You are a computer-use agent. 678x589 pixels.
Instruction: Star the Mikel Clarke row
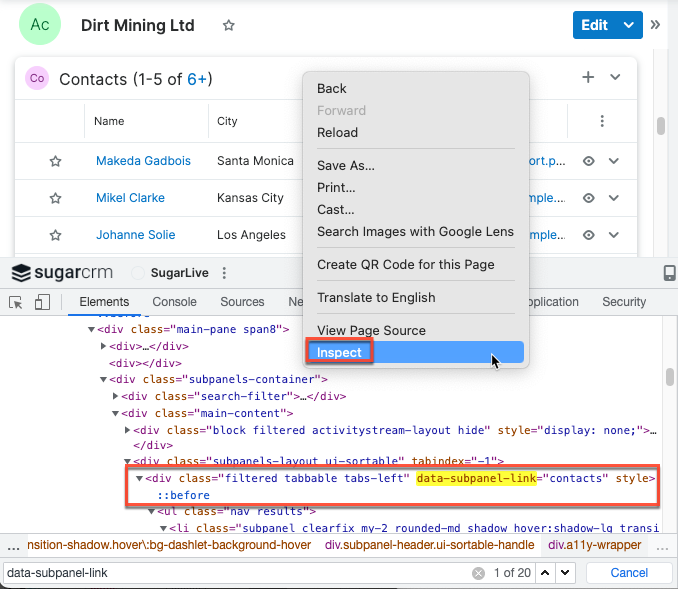click(55, 198)
